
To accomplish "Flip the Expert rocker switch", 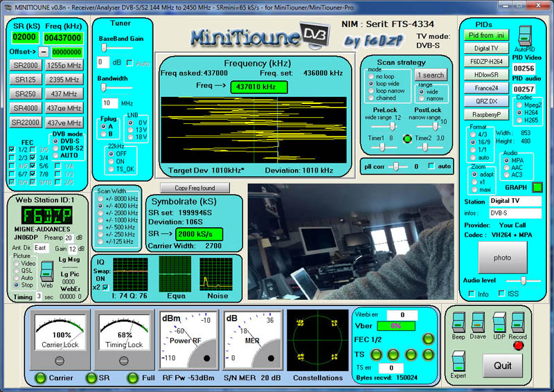I will 458,361.
